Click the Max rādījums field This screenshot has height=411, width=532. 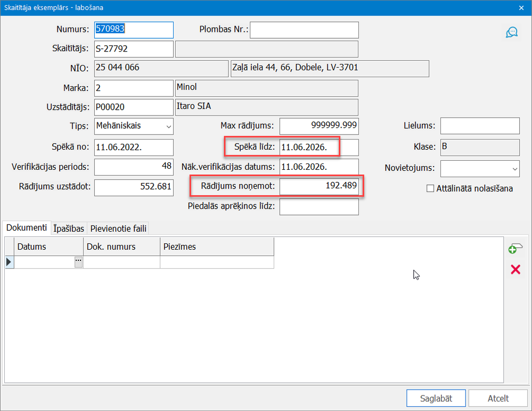click(x=319, y=126)
